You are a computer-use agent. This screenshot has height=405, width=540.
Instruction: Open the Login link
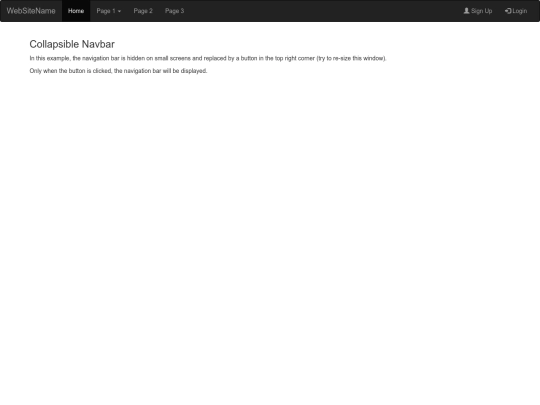coord(516,11)
